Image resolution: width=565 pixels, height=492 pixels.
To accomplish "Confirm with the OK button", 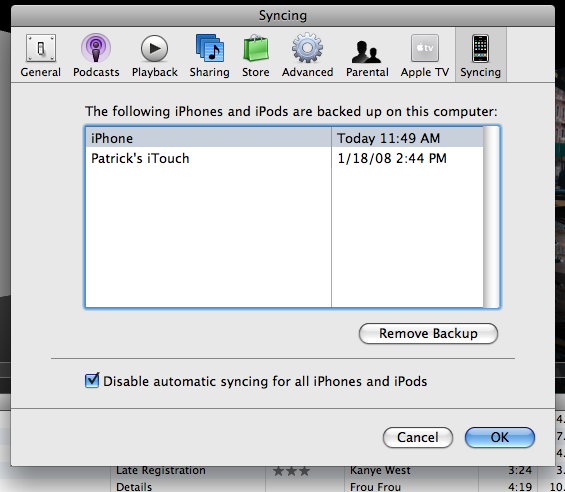I will pyautogui.click(x=499, y=437).
